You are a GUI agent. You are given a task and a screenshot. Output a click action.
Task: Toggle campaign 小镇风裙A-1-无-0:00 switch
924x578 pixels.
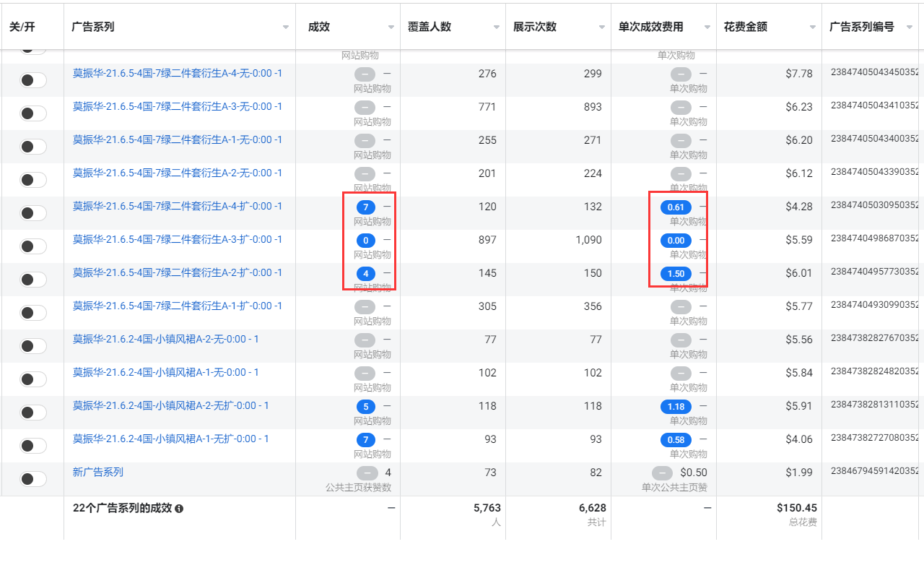pos(33,379)
